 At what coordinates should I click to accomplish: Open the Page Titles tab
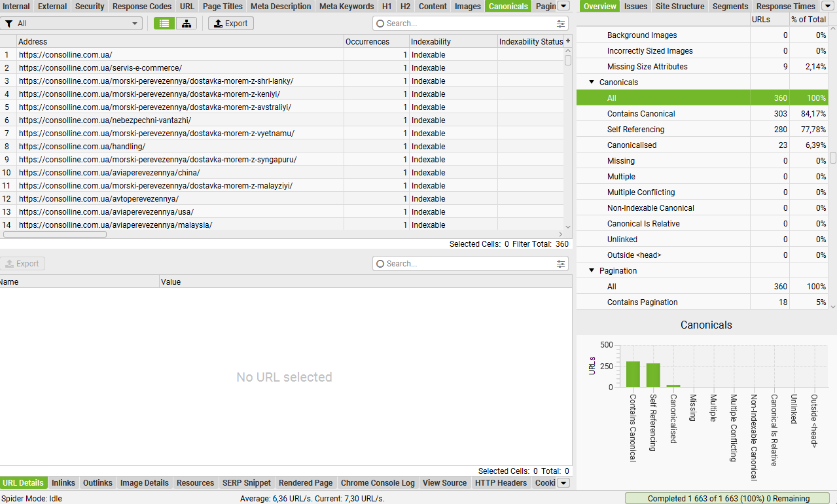pyautogui.click(x=223, y=6)
